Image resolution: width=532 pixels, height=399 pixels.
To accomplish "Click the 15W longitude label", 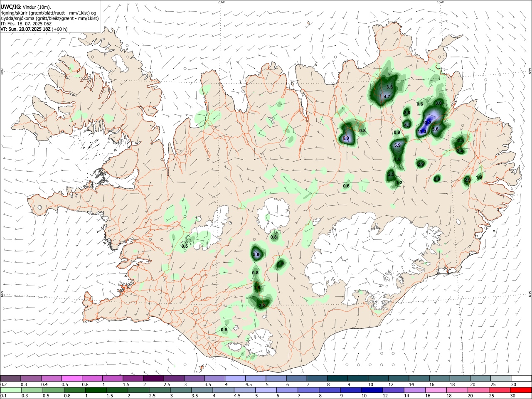I will click(440, 2).
